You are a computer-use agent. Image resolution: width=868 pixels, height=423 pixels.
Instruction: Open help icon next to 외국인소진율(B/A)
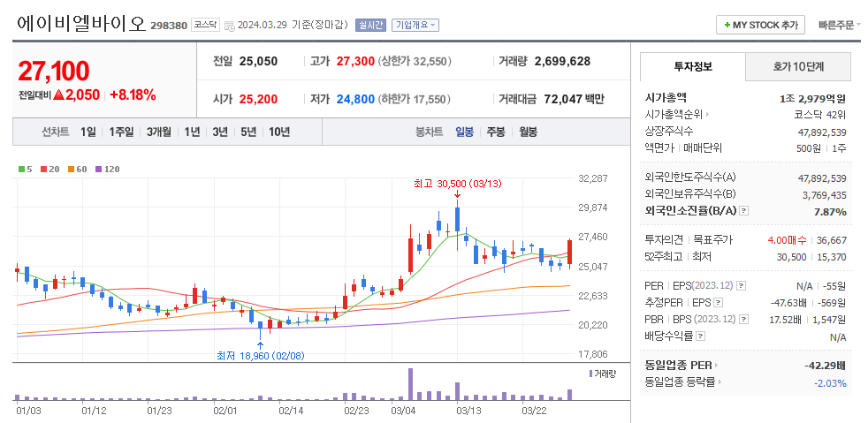744,211
